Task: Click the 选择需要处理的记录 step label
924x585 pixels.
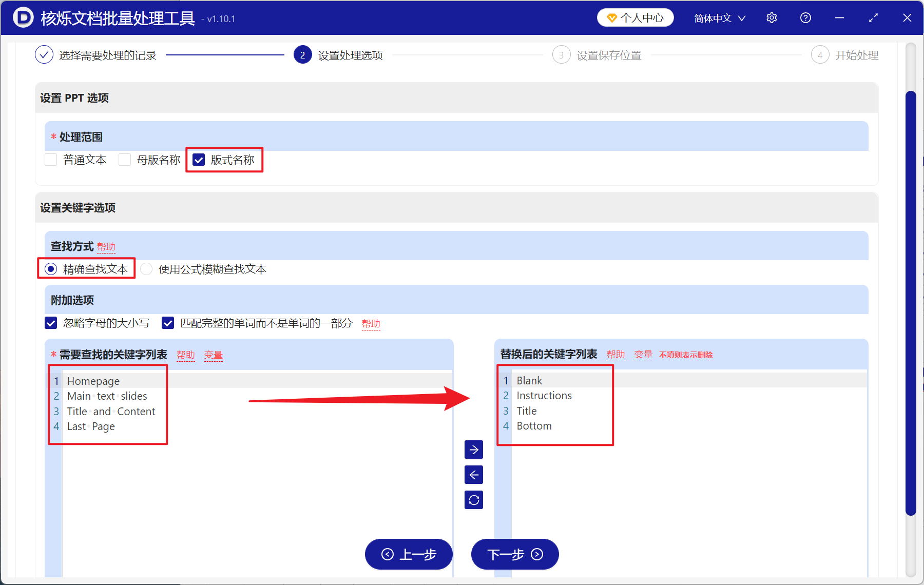Action: (107, 55)
